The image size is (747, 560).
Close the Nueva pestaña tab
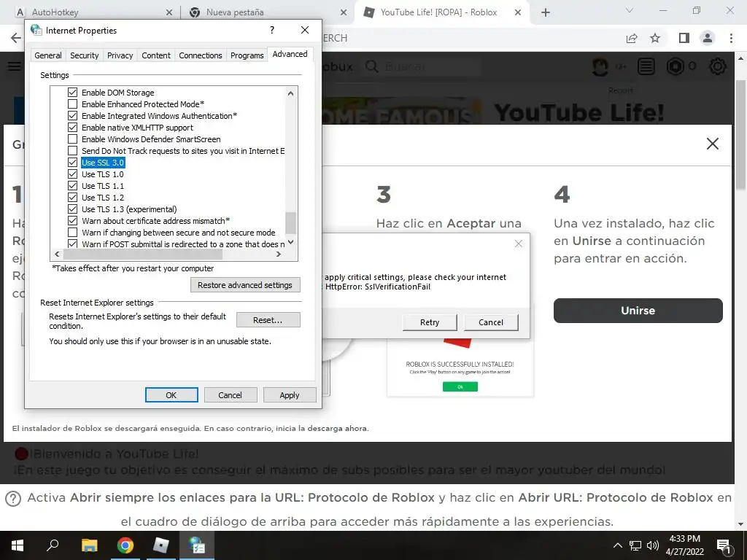(x=344, y=12)
